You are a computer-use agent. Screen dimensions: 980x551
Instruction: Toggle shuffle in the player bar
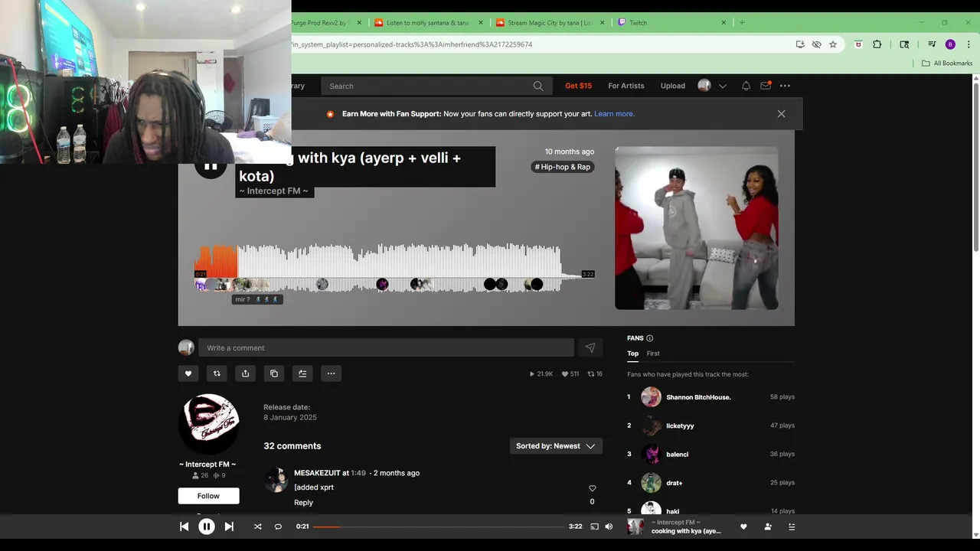coord(257,527)
